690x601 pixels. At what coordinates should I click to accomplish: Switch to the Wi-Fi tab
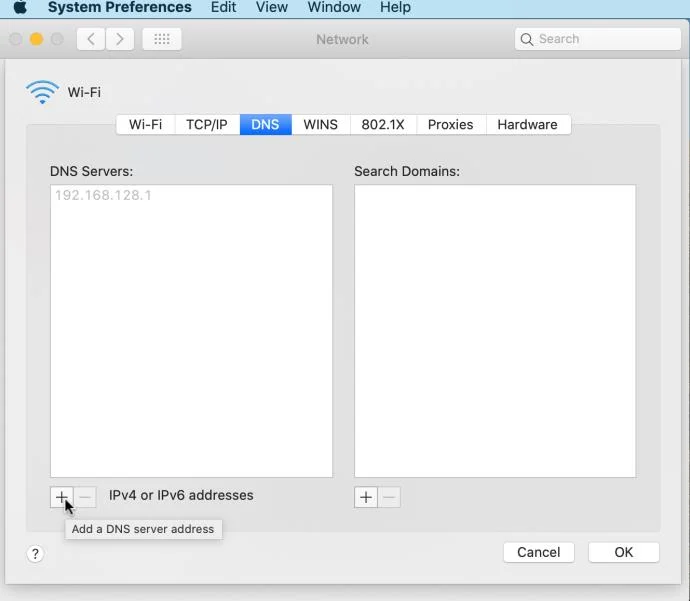click(146, 125)
